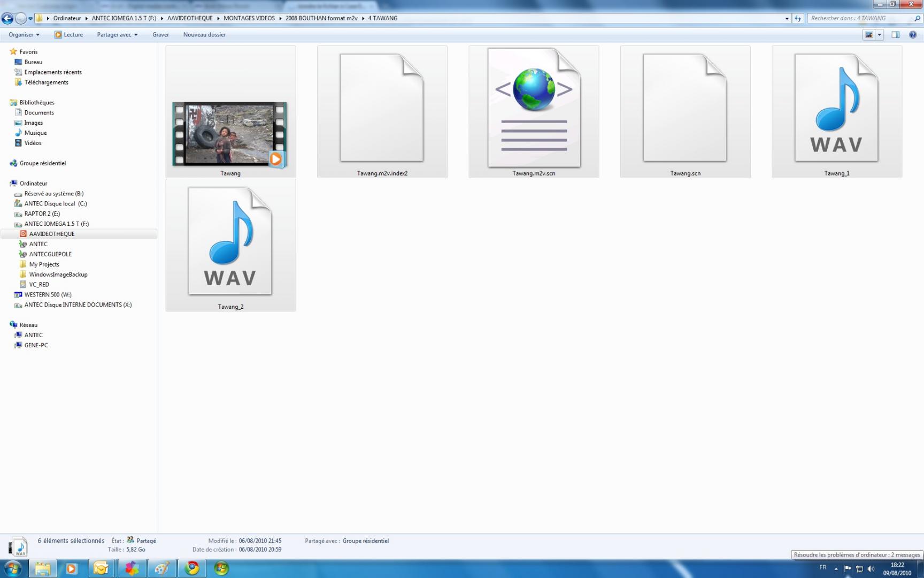Open the Paint icon in the taskbar

click(x=161, y=568)
